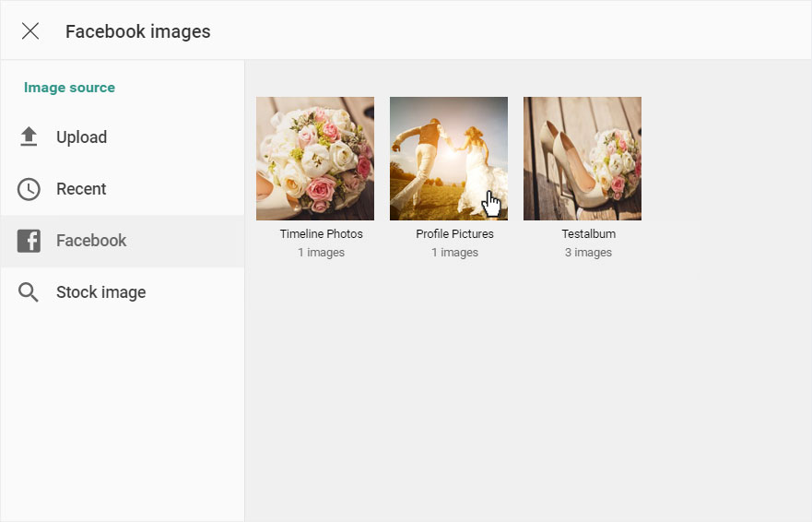Image resolution: width=812 pixels, height=522 pixels.
Task: Click the upload arrow icon
Action: (29, 136)
